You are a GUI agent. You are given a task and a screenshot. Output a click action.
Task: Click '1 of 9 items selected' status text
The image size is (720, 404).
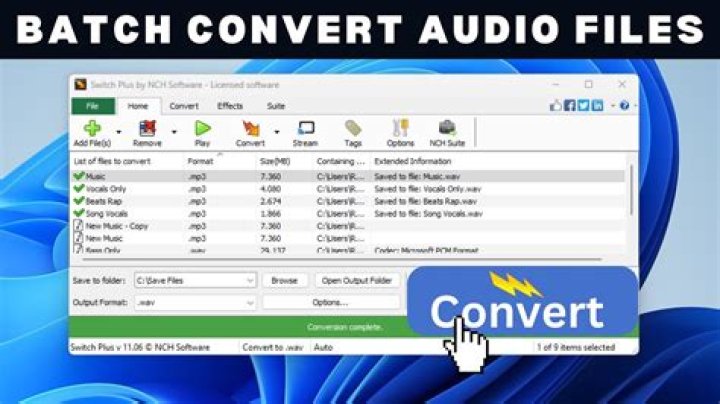(x=576, y=348)
